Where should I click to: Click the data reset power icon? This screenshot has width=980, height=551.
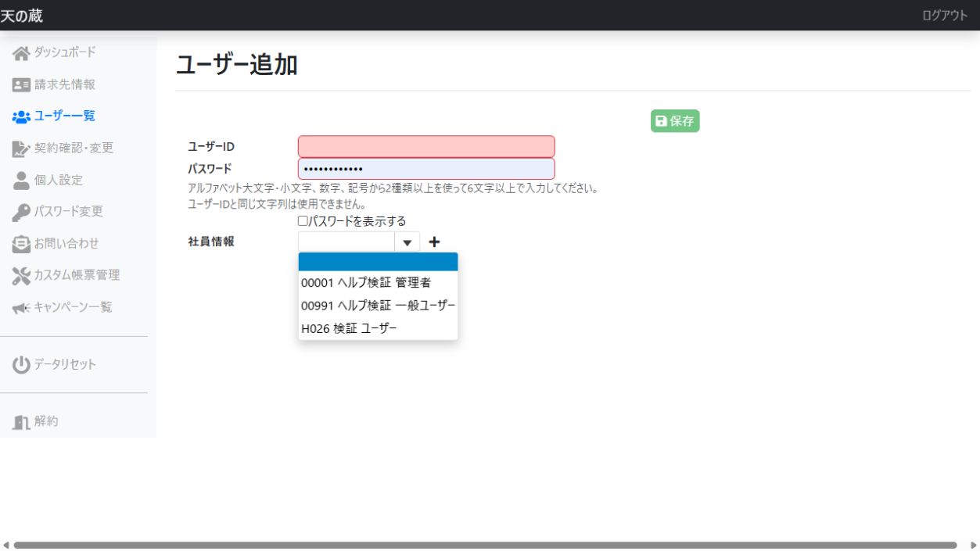[21, 365]
